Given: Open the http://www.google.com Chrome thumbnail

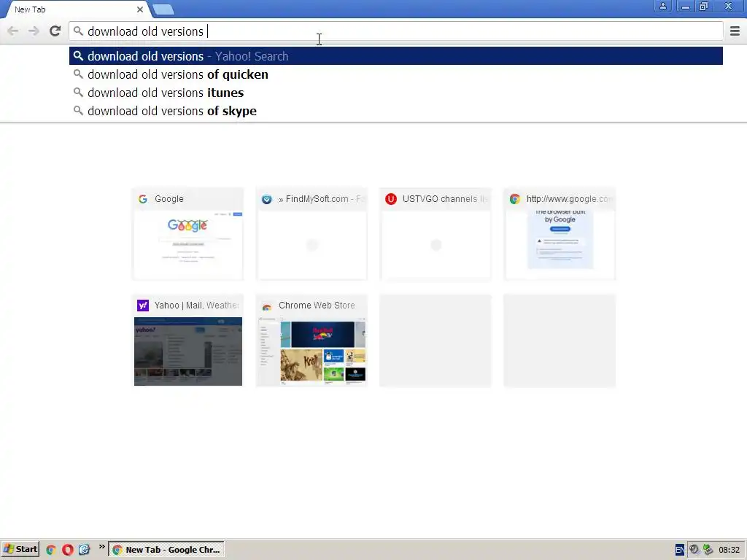Looking at the screenshot, I should coord(560,234).
